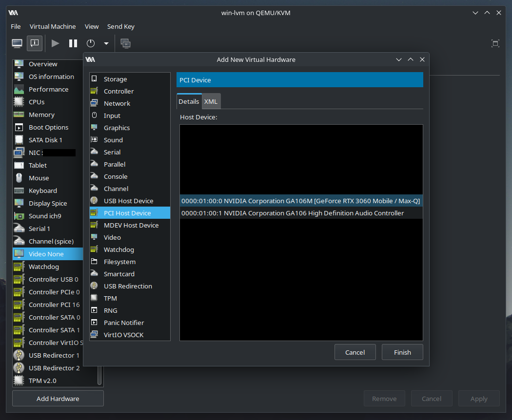Screen dimensions: 512x420
Task: Open OS information in hardware list
Action: point(48,76)
